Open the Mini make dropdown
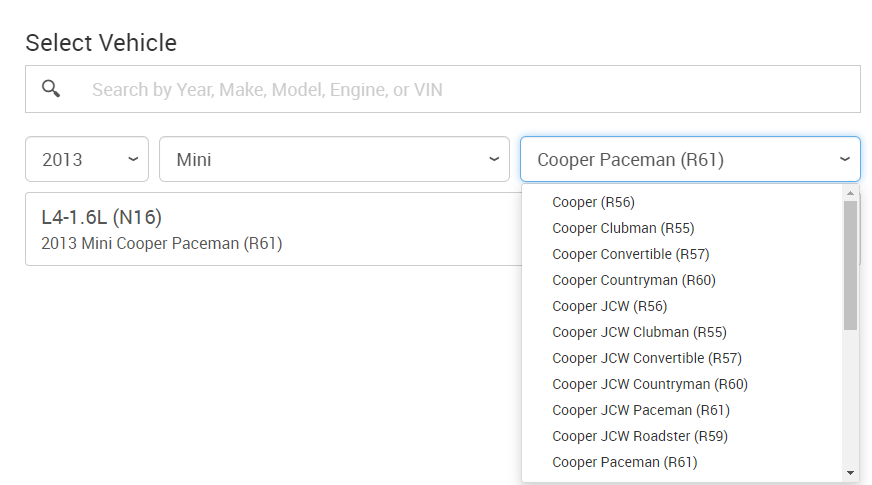Viewport: 872px width, 485px height. tap(334, 159)
